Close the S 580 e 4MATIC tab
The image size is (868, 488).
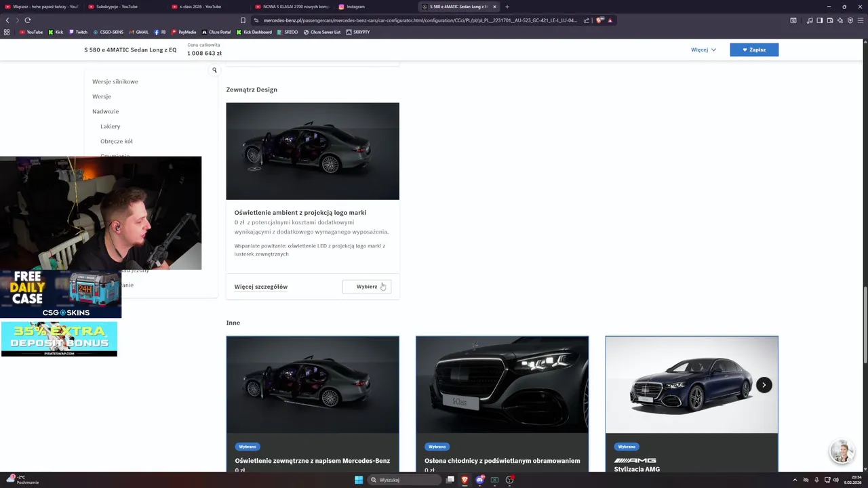[494, 7]
